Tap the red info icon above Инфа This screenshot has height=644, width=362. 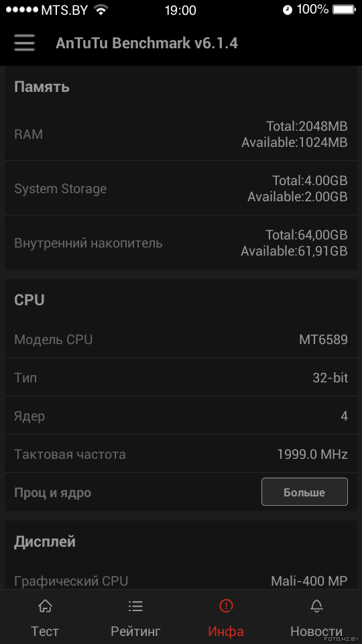coord(226,605)
